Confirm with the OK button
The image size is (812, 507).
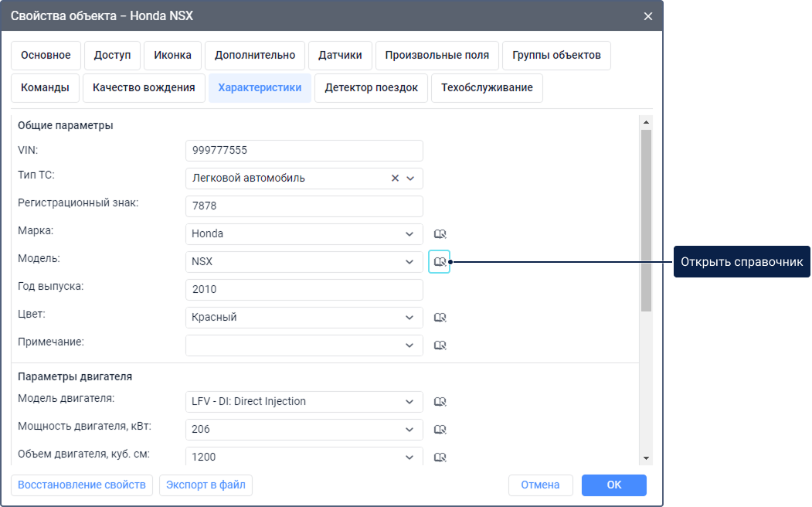[613, 485]
